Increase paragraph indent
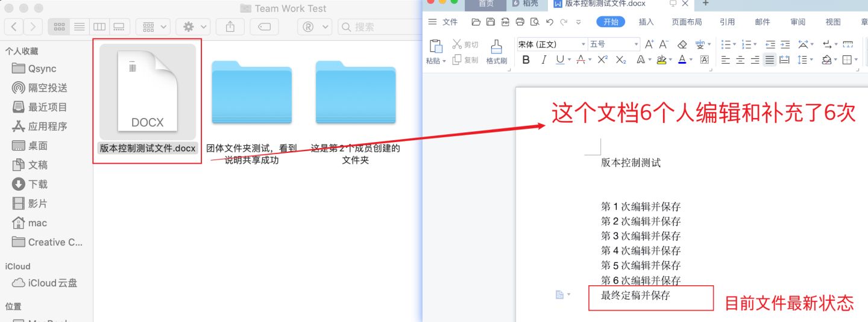The width and height of the screenshot is (868, 322). tap(785, 45)
